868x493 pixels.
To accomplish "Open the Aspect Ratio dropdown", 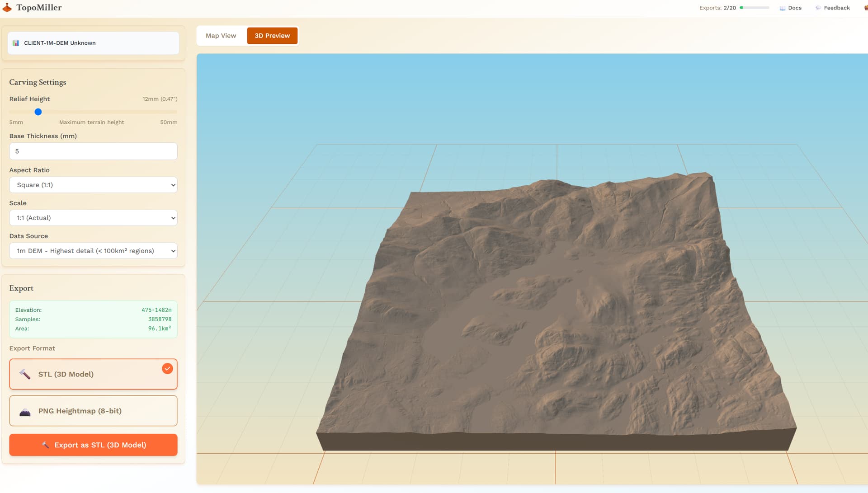I will (93, 185).
